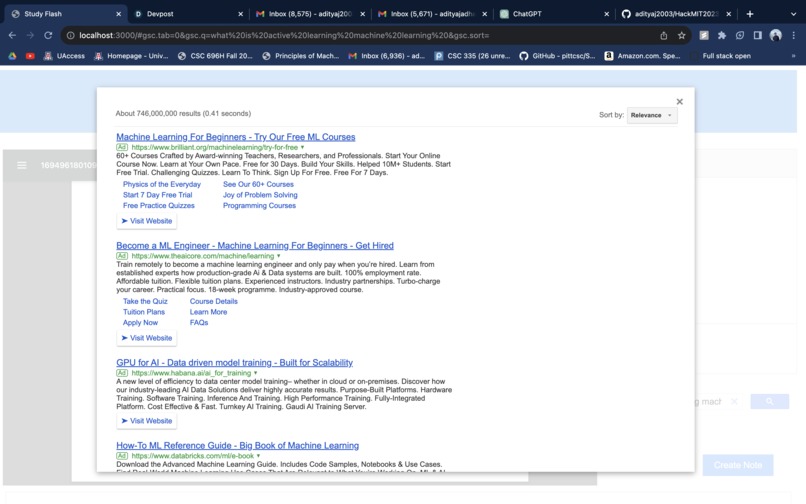Close the Devpost tab
806x504 pixels.
point(240,14)
